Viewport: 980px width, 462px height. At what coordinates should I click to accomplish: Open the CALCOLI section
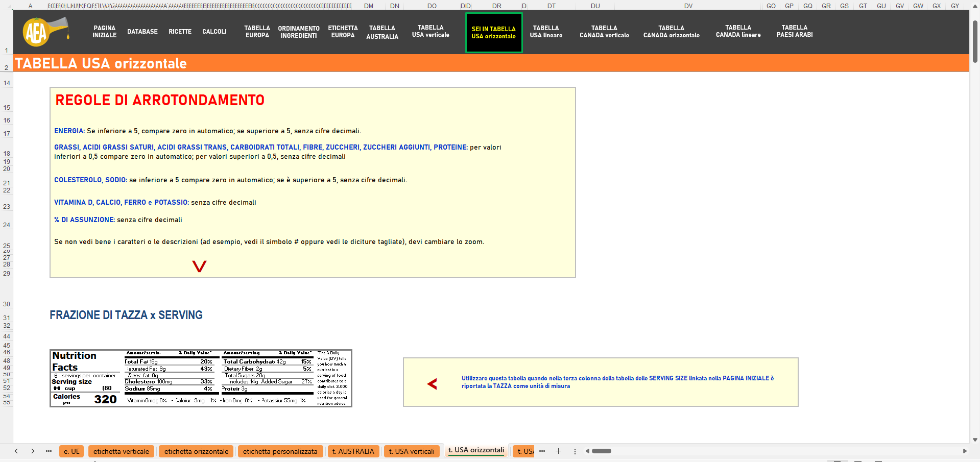(x=214, y=32)
